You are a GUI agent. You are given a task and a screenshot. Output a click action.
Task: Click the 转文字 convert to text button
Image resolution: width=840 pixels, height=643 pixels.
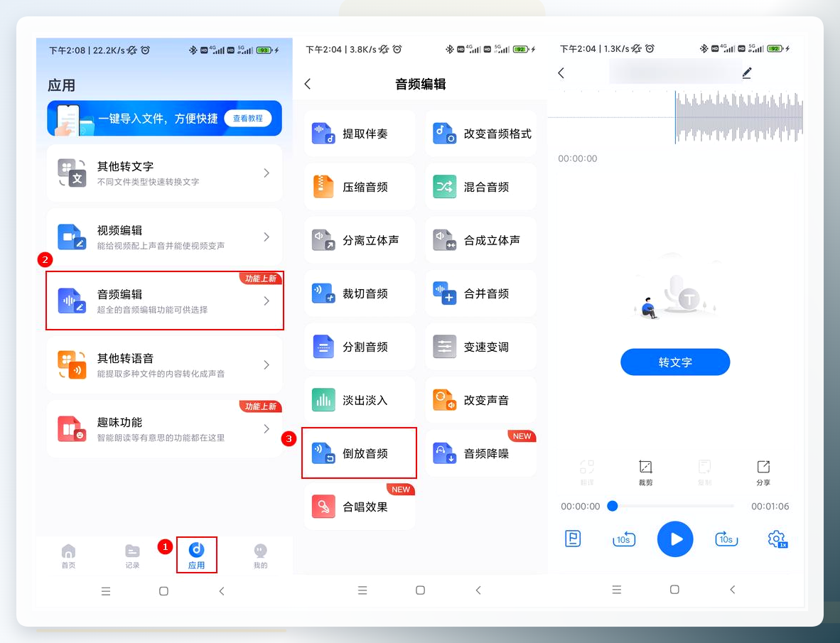(675, 362)
